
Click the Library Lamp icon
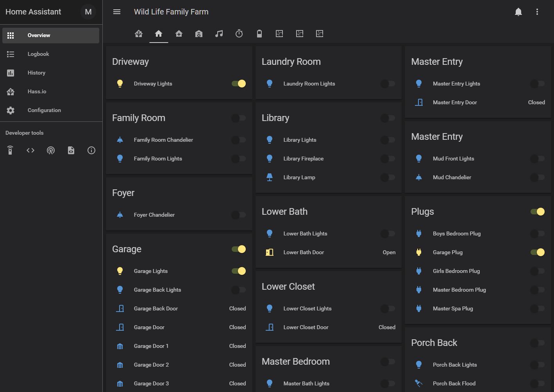click(x=269, y=177)
